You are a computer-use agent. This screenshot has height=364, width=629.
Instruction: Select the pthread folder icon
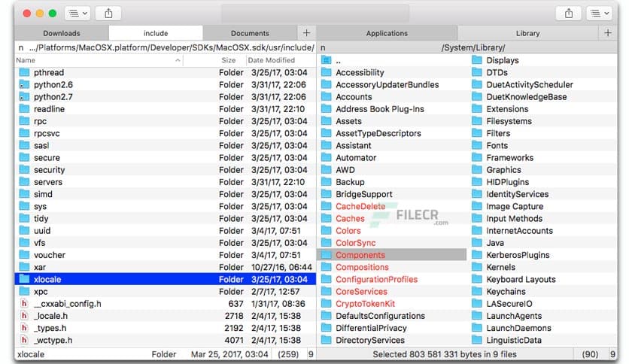[25, 72]
